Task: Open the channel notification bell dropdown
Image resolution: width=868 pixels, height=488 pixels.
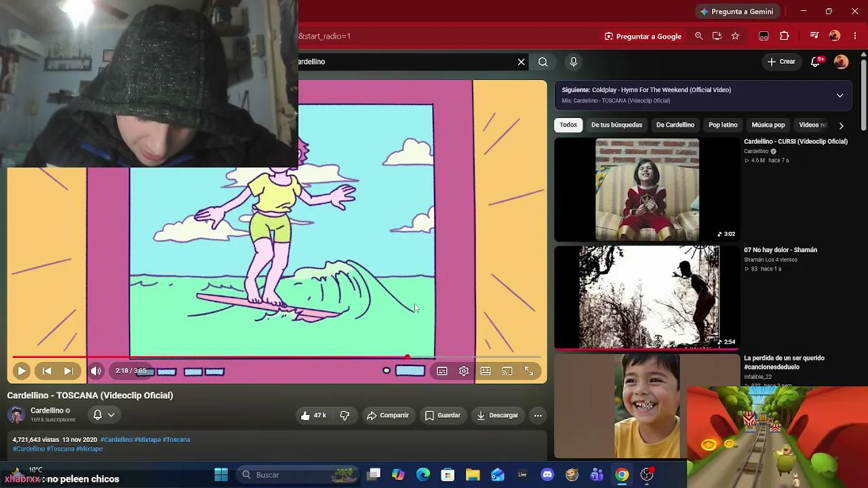Action: pos(104,415)
